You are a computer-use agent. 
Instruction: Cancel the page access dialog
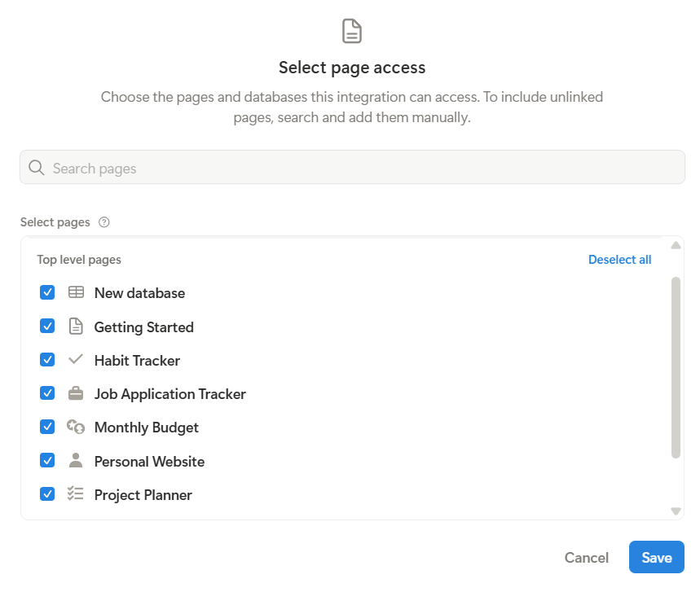click(586, 558)
